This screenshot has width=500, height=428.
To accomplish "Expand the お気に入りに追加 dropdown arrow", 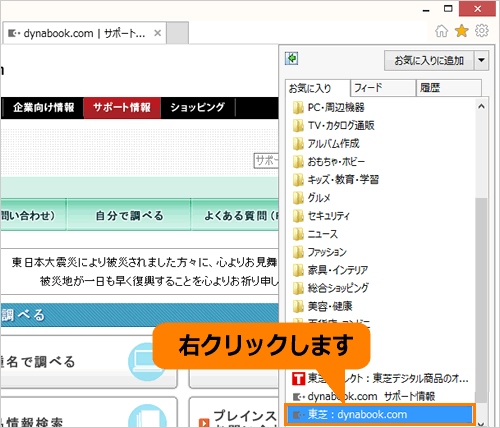I will 481,60.
